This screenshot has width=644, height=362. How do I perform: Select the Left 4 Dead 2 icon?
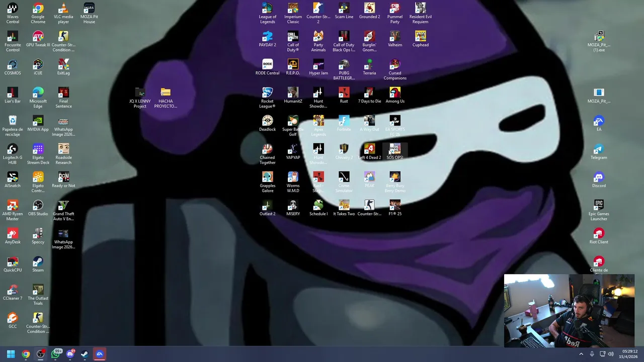coord(369,151)
